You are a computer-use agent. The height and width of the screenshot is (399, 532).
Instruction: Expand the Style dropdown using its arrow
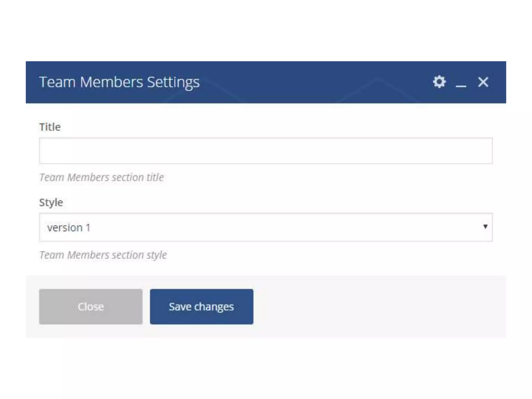(x=485, y=227)
